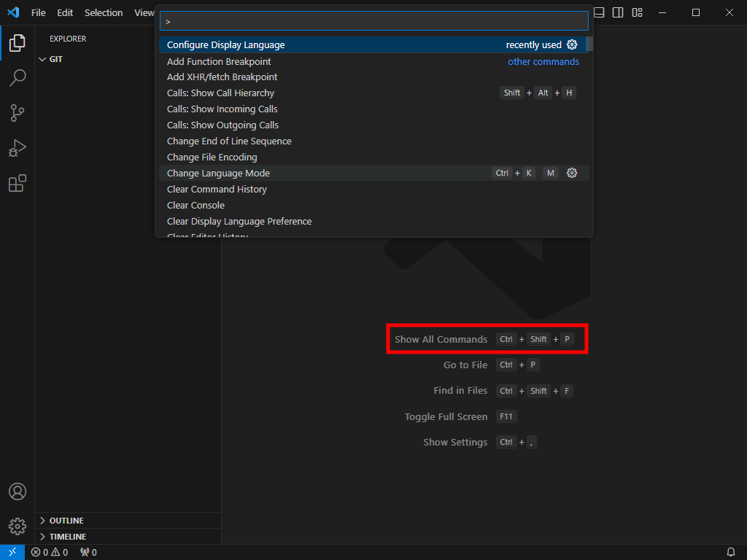
Task: Select Change File Encoding command
Action: coord(374,157)
